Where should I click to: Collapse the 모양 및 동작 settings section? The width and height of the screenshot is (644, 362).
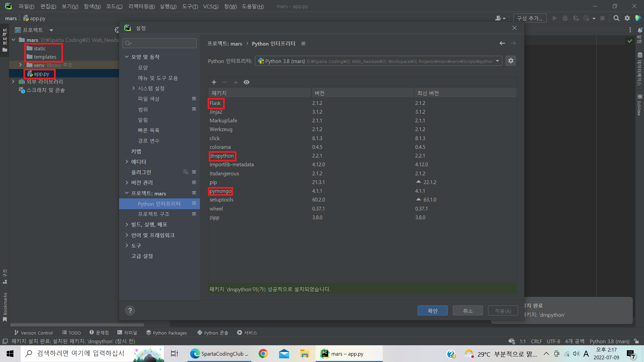(127, 57)
